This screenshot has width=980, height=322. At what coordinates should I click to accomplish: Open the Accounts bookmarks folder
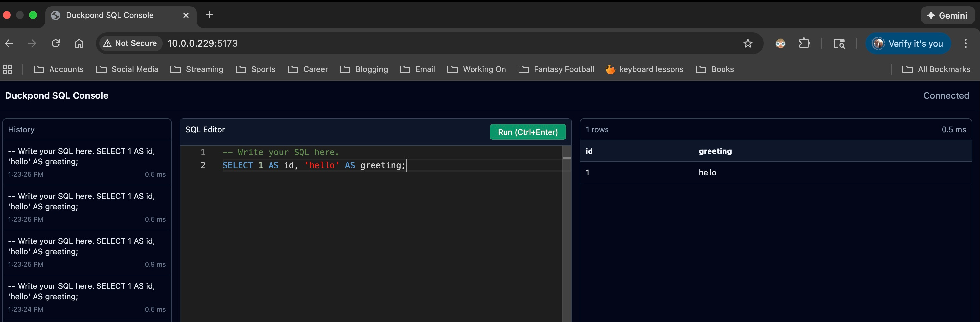(x=59, y=69)
